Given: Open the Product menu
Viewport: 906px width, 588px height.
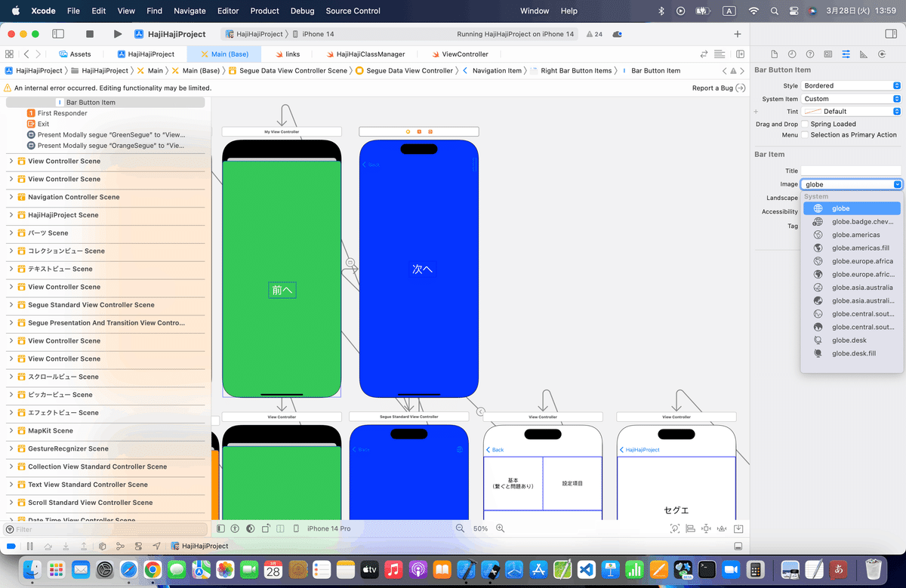Looking at the screenshot, I should pyautogui.click(x=265, y=11).
